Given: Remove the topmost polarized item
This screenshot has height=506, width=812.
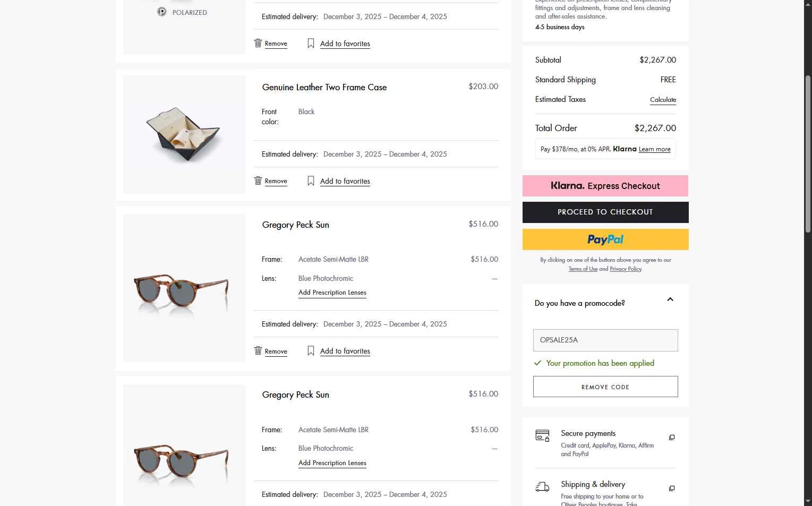Looking at the screenshot, I should point(276,44).
